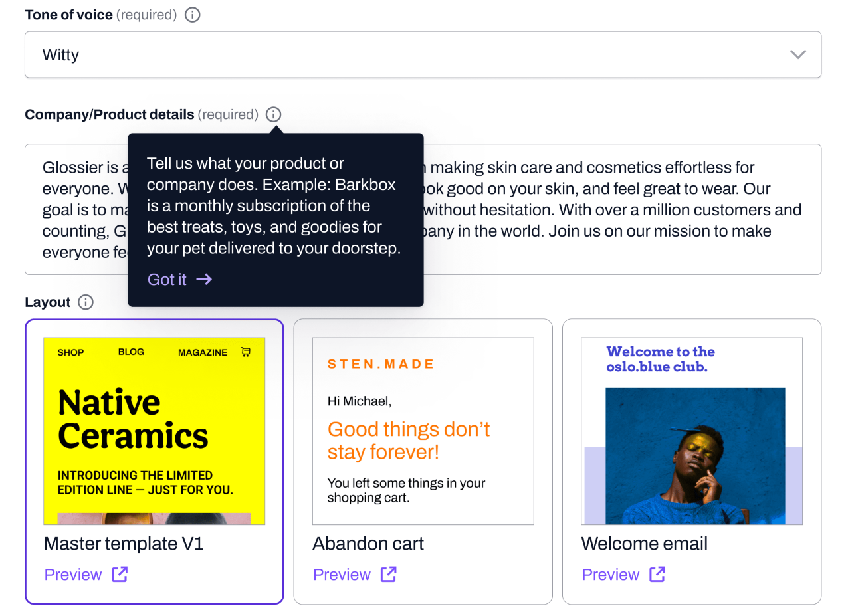Click the Layout label text
This screenshot has height=616, width=844.
tap(48, 302)
